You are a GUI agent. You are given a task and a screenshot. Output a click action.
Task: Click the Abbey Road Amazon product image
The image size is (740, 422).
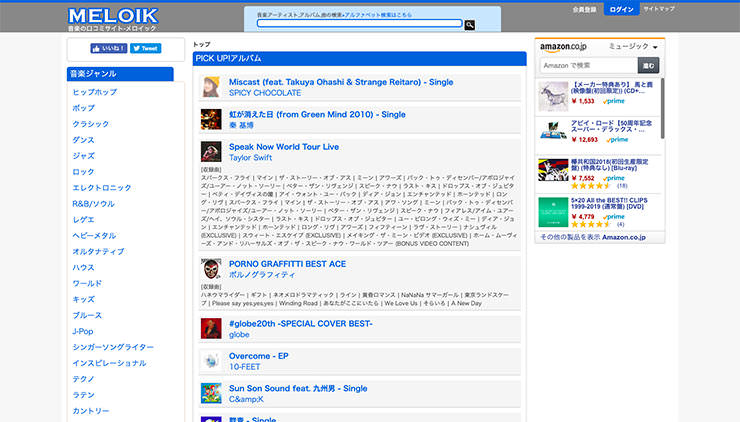coord(553,131)
